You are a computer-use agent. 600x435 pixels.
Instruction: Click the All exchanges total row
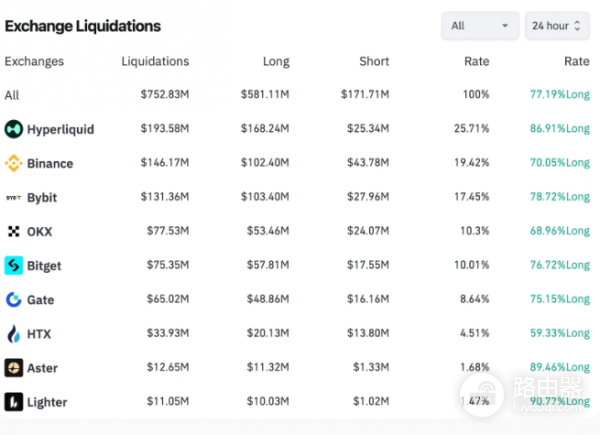tap(12, 95)
